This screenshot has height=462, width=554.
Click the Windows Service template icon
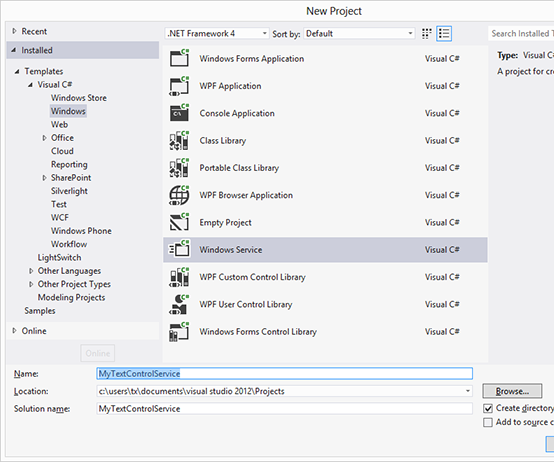[x=179, y=249]
